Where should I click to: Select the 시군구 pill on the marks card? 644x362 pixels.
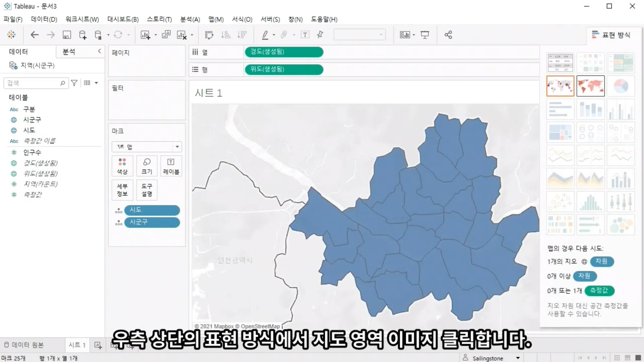(152, 222)
